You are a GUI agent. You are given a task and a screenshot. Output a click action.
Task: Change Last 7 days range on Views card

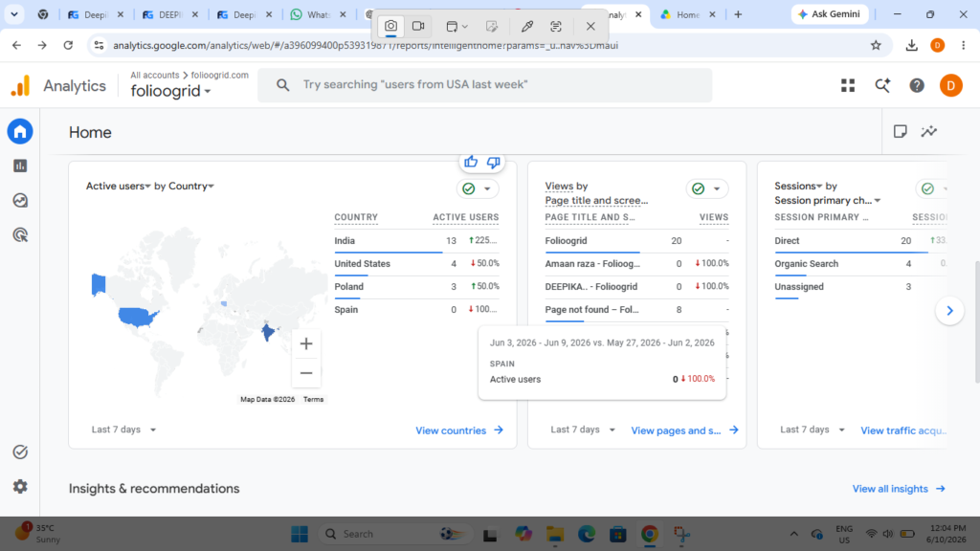click(x=583, y=430)
